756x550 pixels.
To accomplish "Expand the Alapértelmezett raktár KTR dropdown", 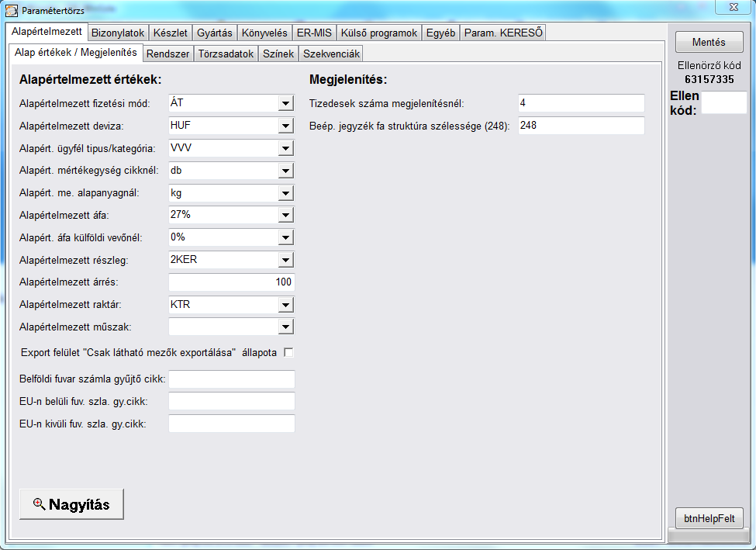I will [x=286, y=305].
